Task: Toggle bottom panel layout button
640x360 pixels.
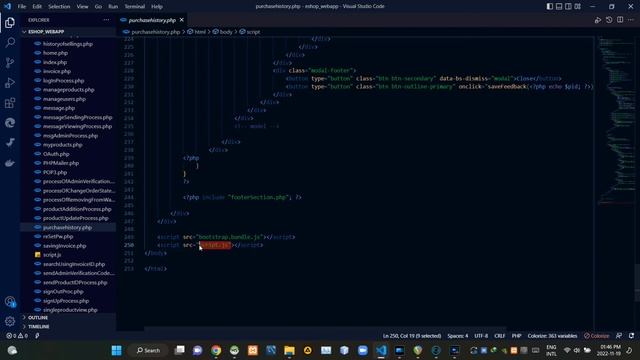Action: click(559, 6)
